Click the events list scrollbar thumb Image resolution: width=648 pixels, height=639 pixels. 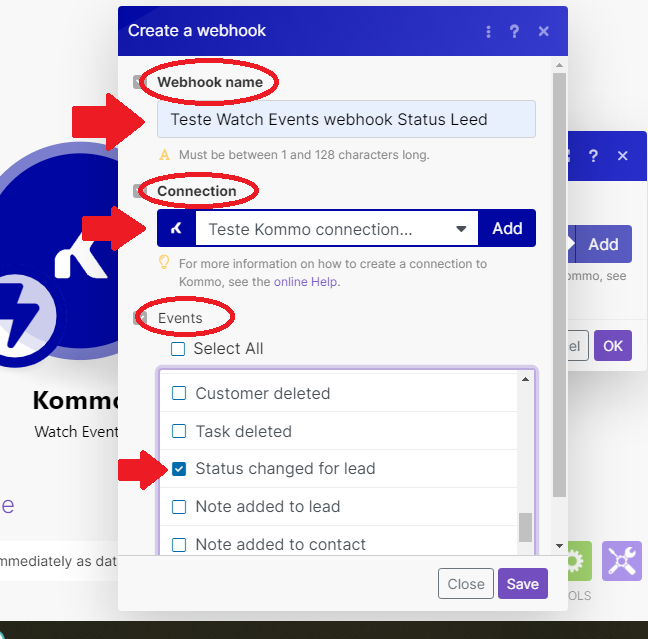tap(525, 527)
